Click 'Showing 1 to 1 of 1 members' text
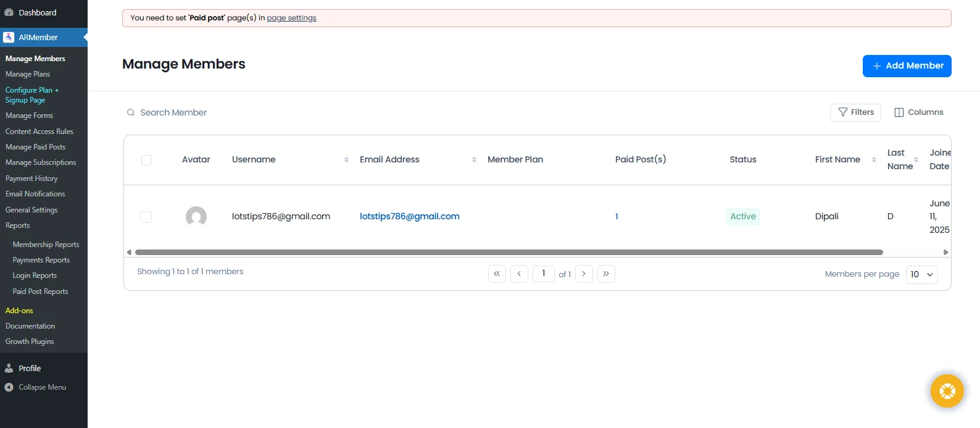 pyautogui.click(x=190, y=271)
